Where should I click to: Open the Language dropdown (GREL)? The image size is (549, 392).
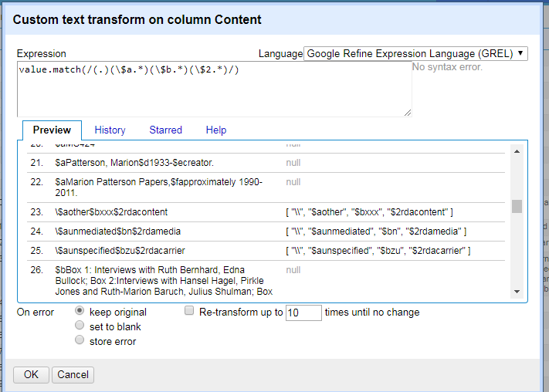pos(415,53)
